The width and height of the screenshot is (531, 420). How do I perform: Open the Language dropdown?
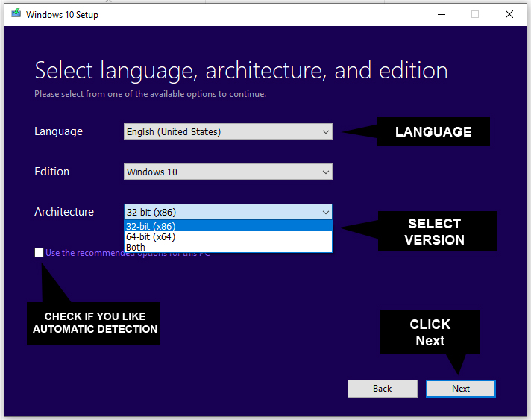click(x=228, y=131)
